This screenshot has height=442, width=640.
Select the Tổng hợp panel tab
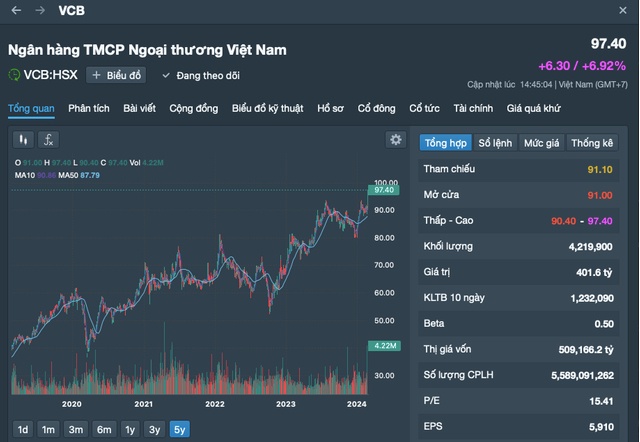click(x=445, y=143)
